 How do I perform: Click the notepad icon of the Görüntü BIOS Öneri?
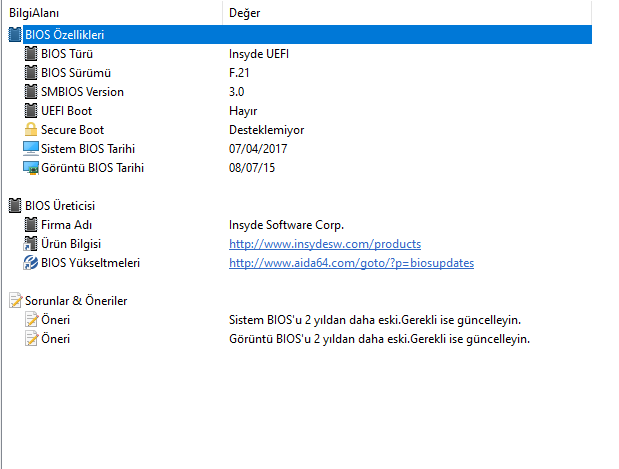pyautogui.click(x=32, y=338)
